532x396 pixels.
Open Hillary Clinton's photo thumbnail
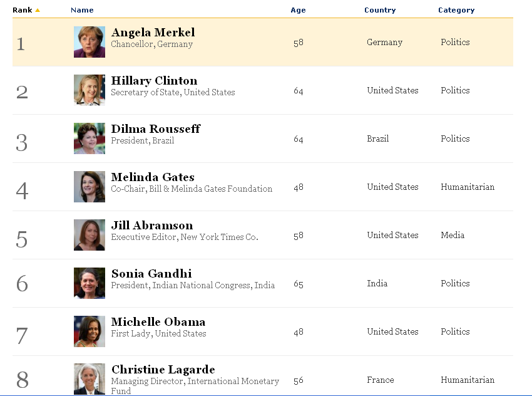90,90
